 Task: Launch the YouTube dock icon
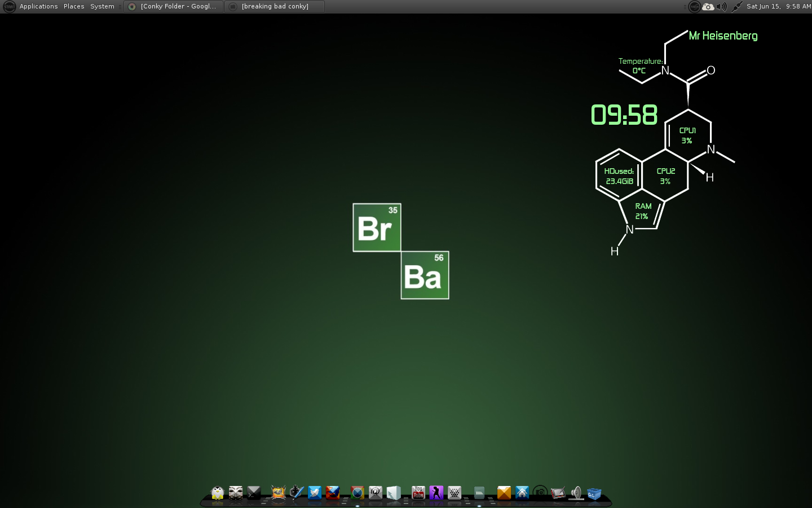coord(418,493)
